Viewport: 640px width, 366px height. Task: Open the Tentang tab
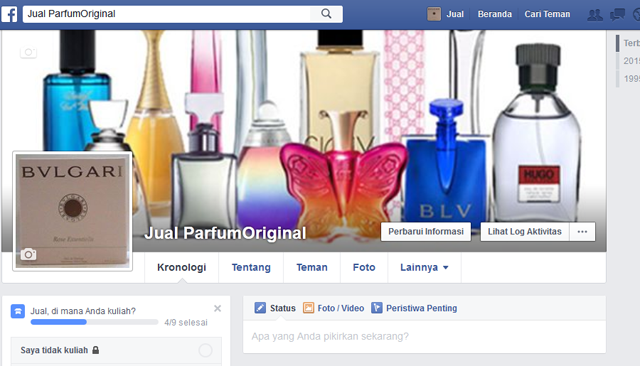[251, 267]
